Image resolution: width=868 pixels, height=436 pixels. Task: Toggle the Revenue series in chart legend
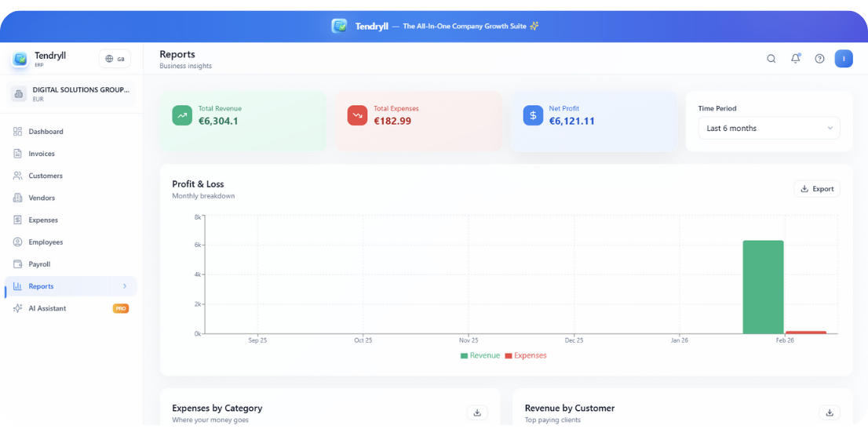point(480,355)
